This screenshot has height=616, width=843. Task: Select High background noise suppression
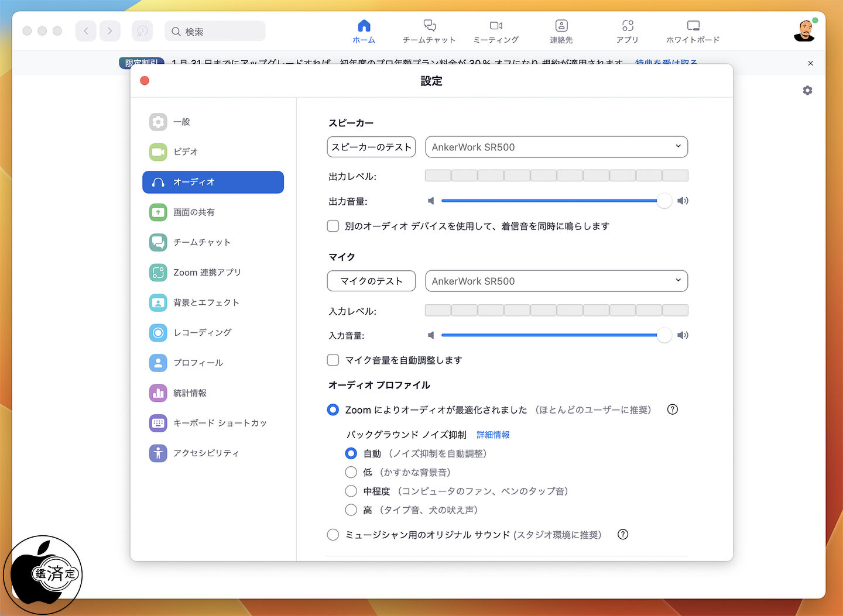pos(351,510)
